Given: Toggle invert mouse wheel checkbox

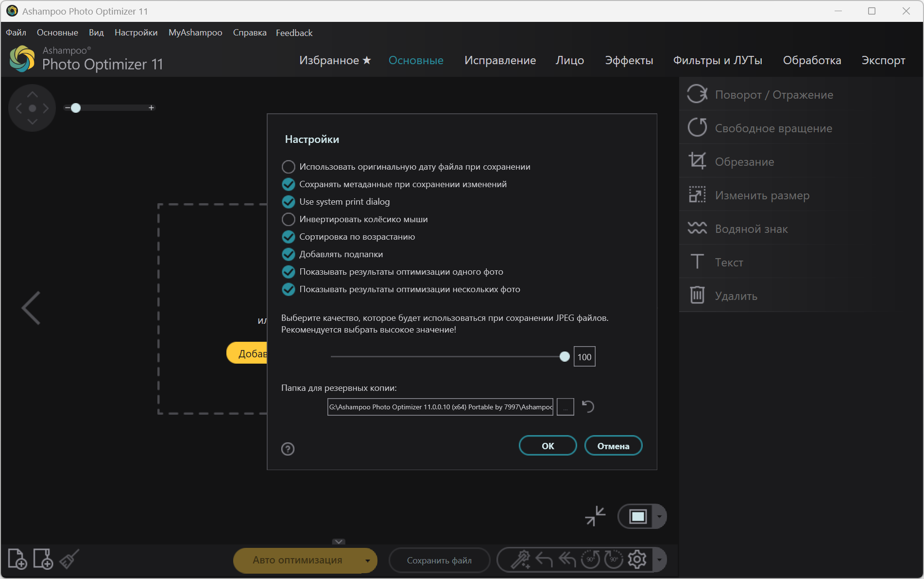Looking at the screenshot, I should (289, 219).
